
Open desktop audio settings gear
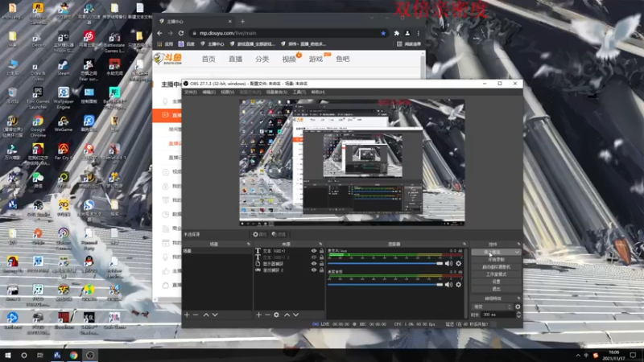[458, 285]
